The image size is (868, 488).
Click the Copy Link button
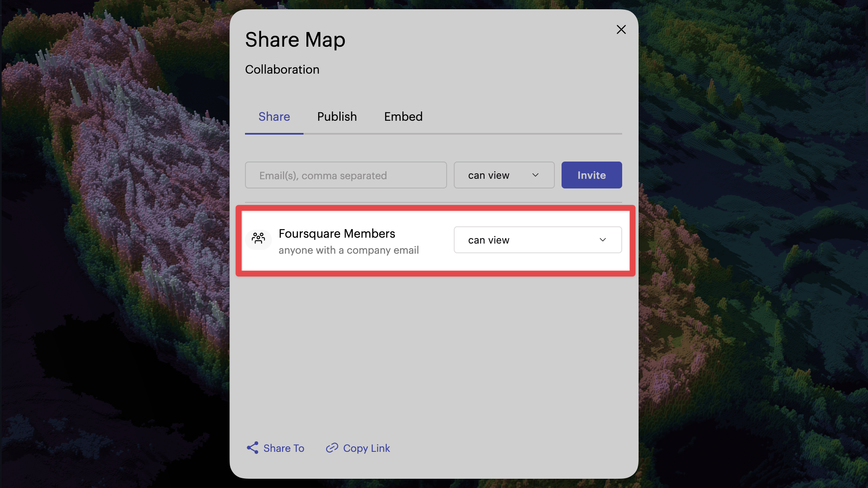click(x=358, y=448)
